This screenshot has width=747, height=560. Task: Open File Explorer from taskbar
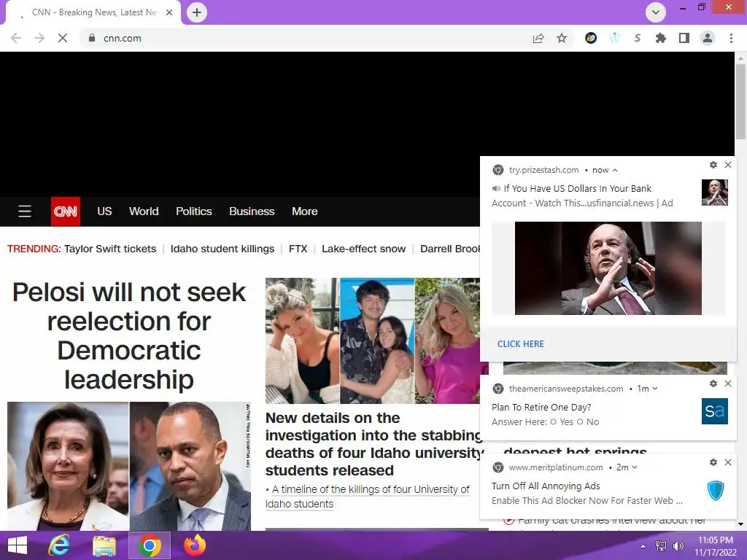104,545
